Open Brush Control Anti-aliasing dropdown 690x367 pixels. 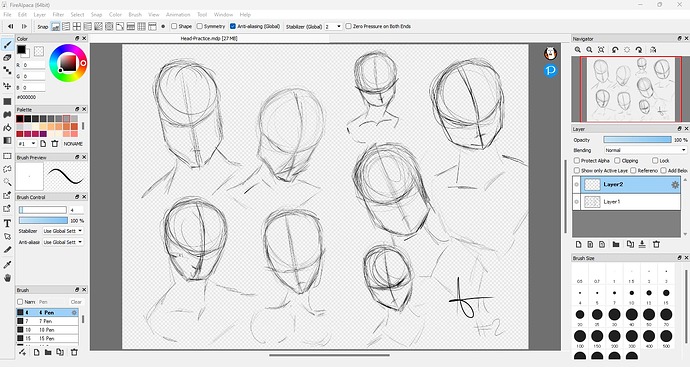point(62,242)
